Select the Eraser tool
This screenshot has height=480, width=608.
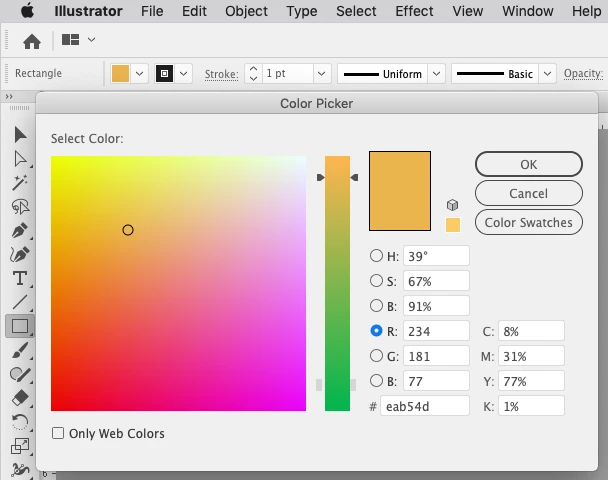click(20, 398)
